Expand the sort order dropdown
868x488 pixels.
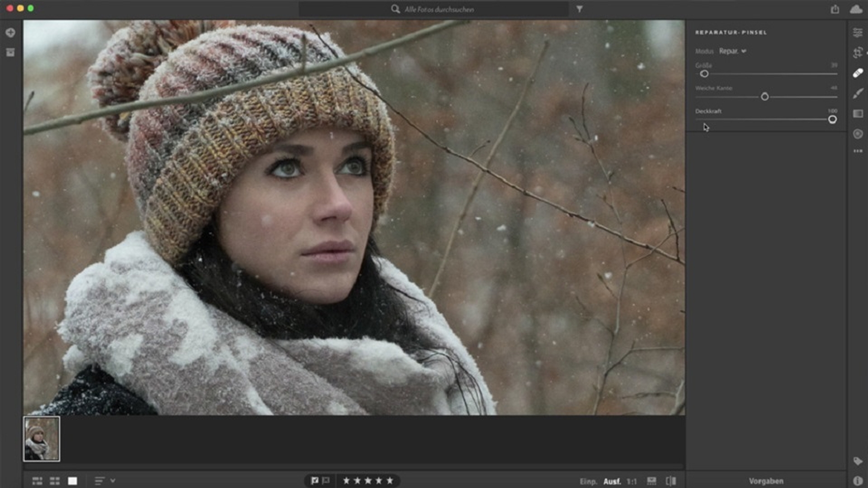pos(113,481)
